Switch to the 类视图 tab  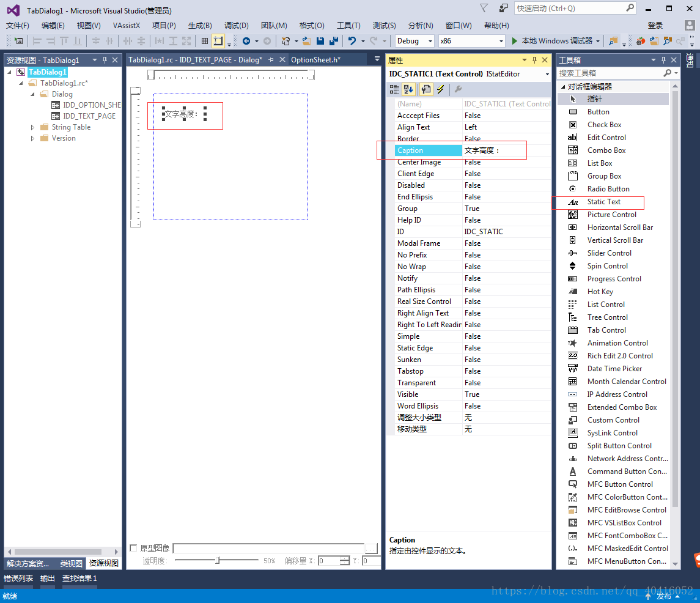(71, 563)
